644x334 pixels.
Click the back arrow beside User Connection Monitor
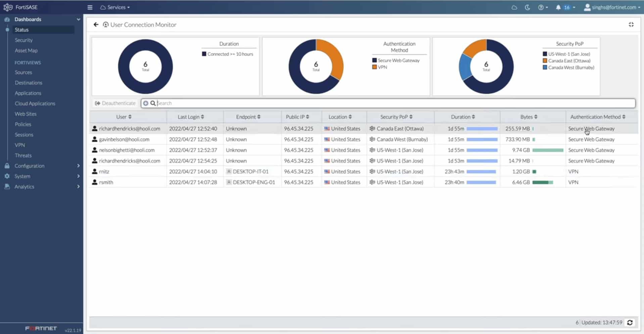pos(96,24)
